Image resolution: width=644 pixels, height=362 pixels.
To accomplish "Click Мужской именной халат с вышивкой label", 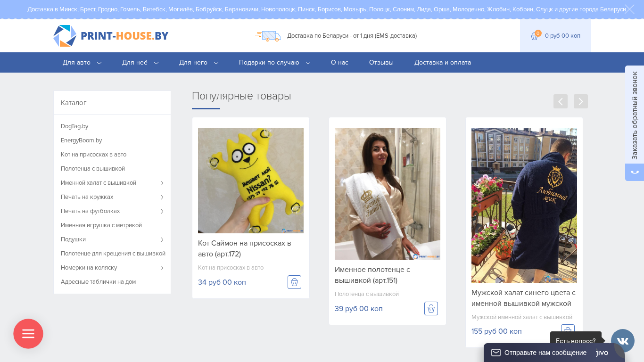I will click(522, 317).
